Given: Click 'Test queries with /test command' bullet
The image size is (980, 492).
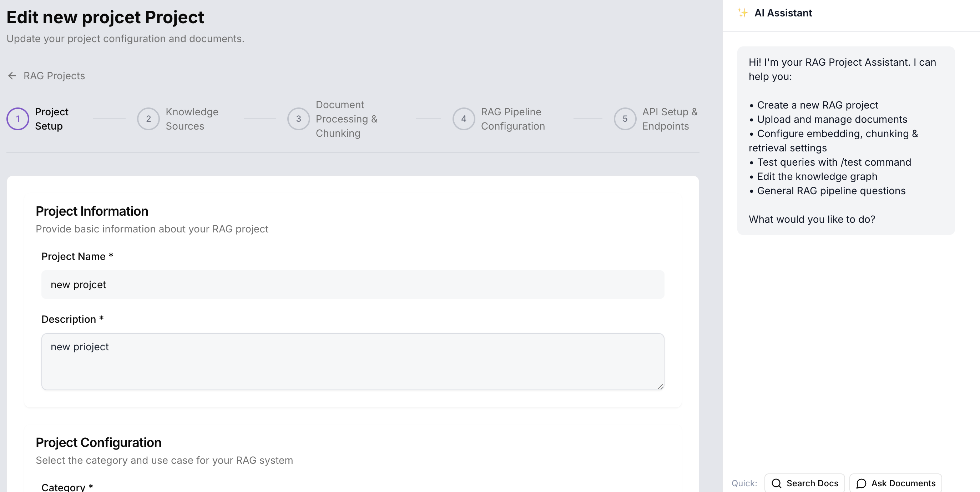Looking at the screenshot, I should click(x=830, y=162).
